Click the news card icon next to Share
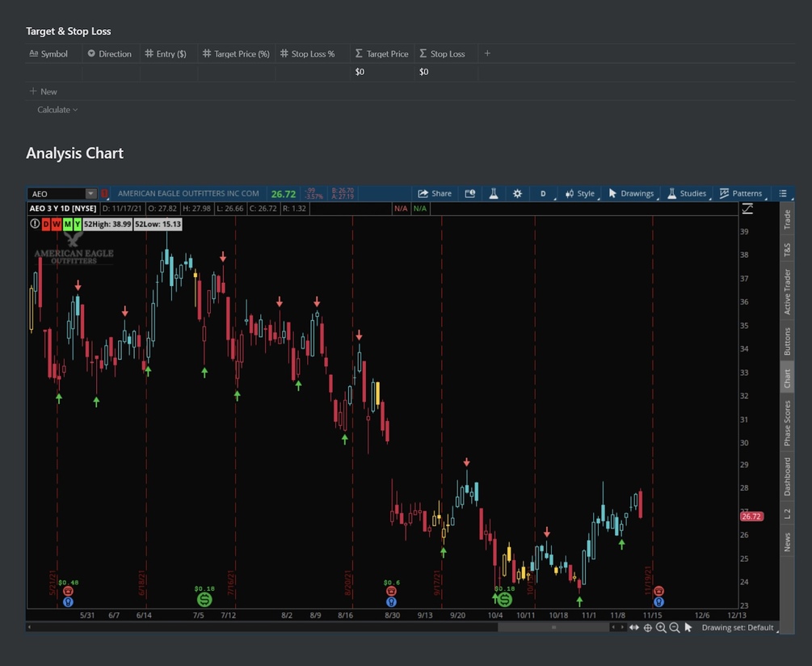Image resolution: width=812 pixels, height=666 pixels. coord(469,193)
